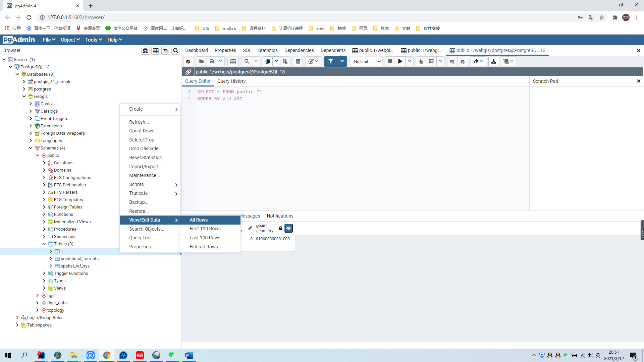This screenshot has width=644, height=362.
Task: Select First 100 Rows from submenu
Action: [x=205, y=229]
